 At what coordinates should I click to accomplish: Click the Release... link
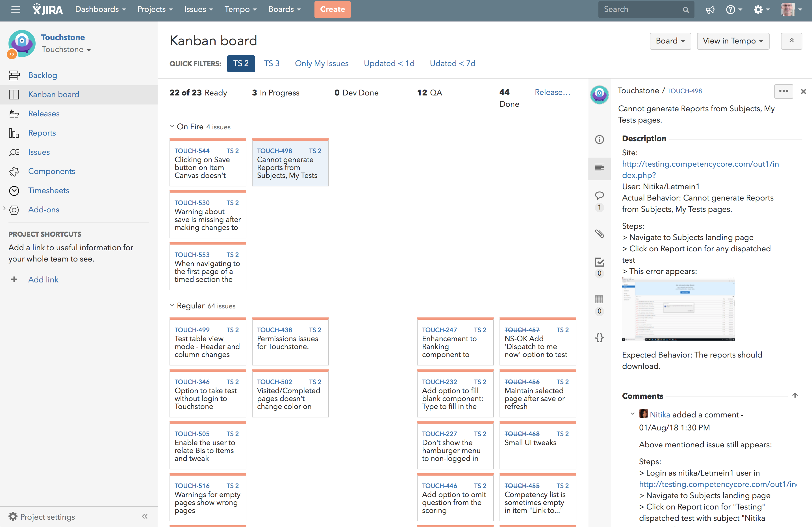coord(552,92)
